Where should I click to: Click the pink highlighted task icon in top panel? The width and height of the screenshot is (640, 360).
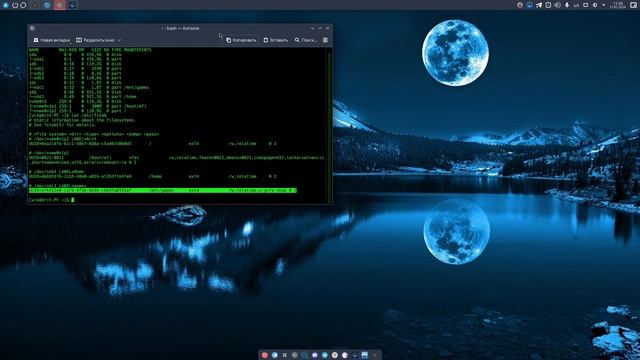pos(60,5)
